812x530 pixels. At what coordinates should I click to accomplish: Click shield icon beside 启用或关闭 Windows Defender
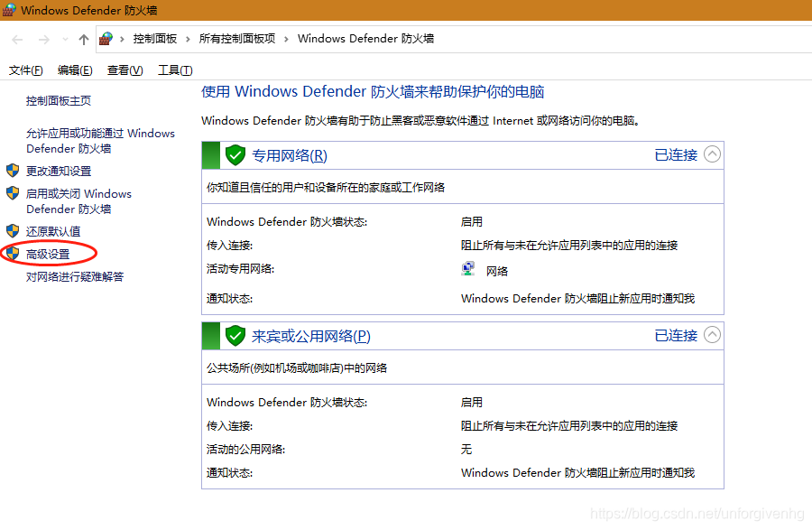tap(13, 192)
